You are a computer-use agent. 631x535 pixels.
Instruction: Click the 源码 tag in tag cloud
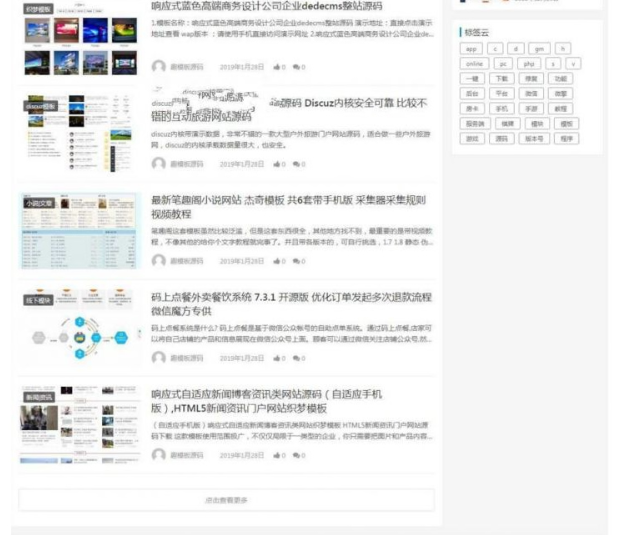(x=501, y=139)
